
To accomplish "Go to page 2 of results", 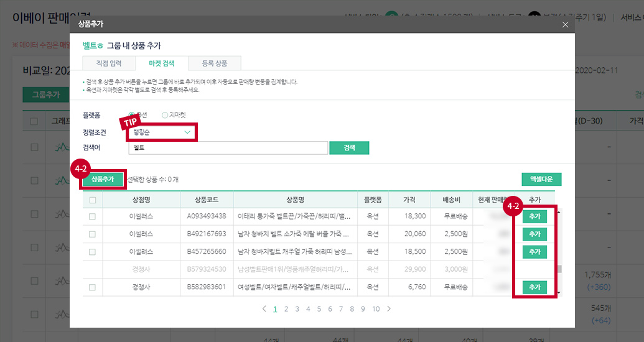I will point(286,309).
